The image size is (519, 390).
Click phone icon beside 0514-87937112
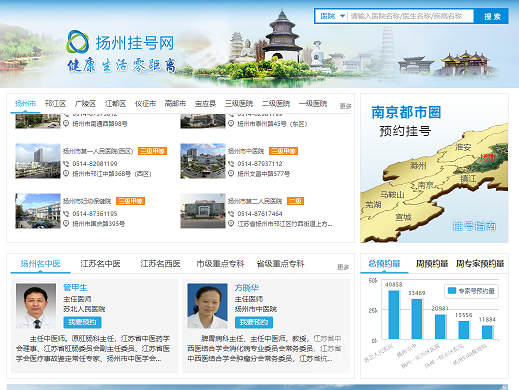coord(231,164)
